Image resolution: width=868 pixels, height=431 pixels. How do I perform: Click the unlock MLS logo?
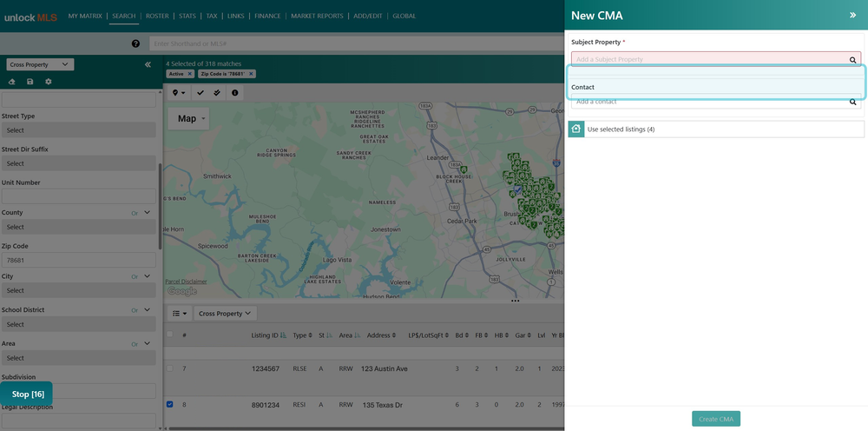[x=30, y=17]
